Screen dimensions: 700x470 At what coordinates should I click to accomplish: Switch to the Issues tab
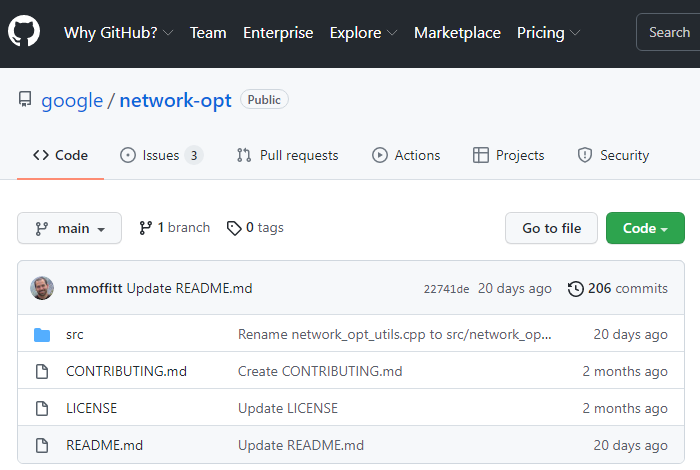point(160,155)
